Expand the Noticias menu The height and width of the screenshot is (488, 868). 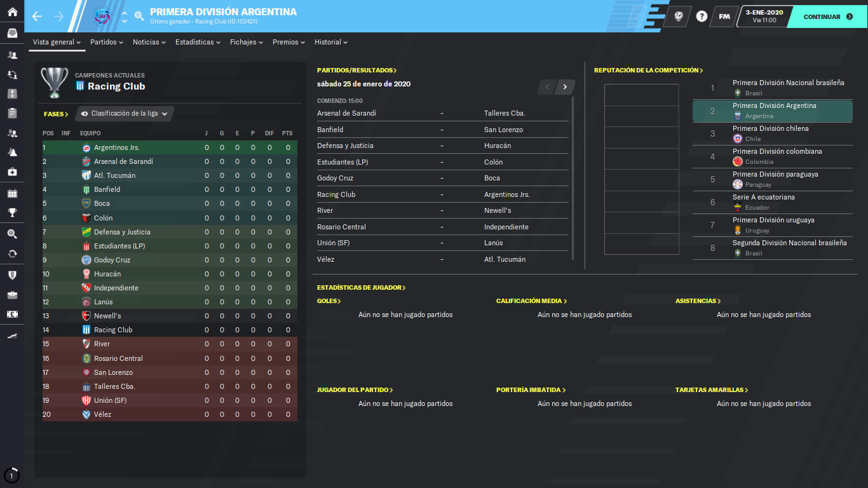point(149,42)
